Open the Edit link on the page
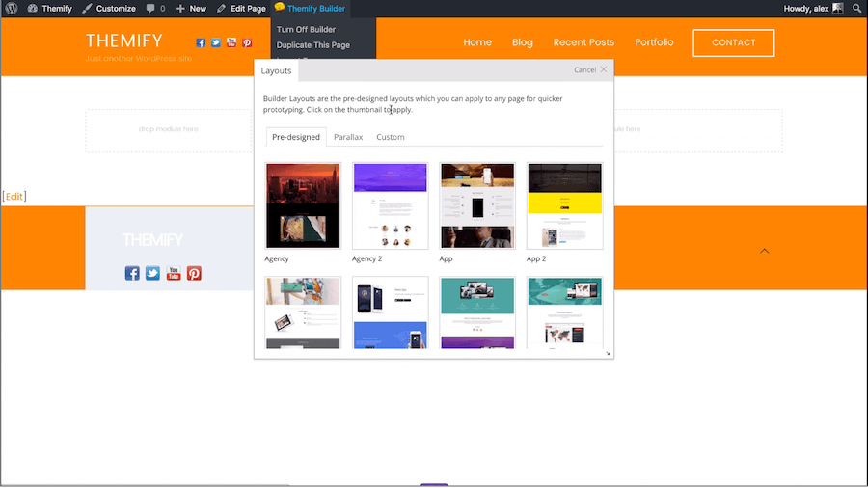The height and width of the screenshot is (488, 868). pos(14,196)
